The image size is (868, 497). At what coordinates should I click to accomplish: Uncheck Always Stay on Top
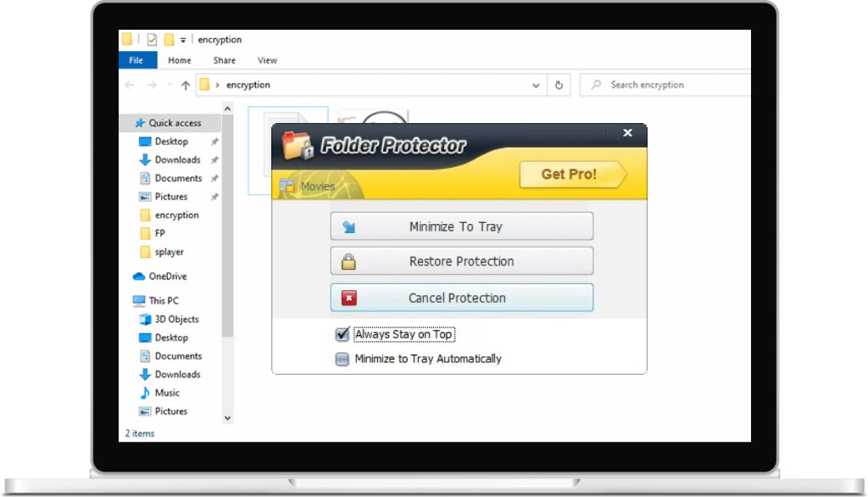coord(342,334)
